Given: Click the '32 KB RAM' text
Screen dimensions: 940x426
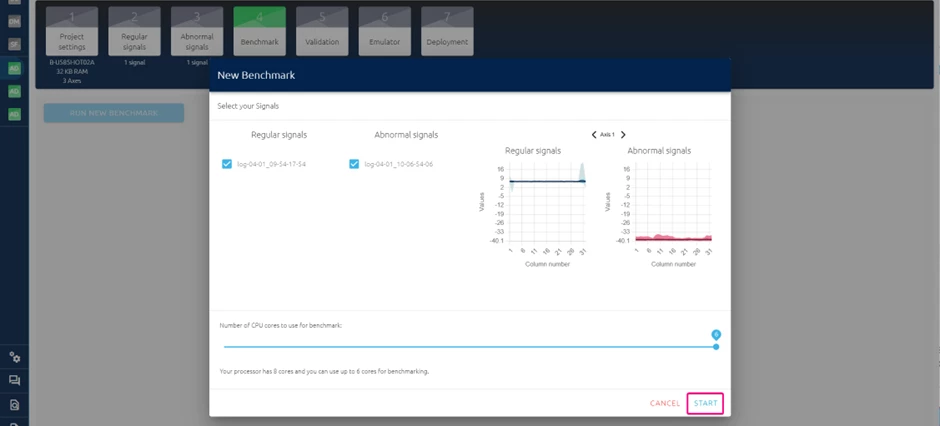Looking at the screenshot, I should [72, 71].
